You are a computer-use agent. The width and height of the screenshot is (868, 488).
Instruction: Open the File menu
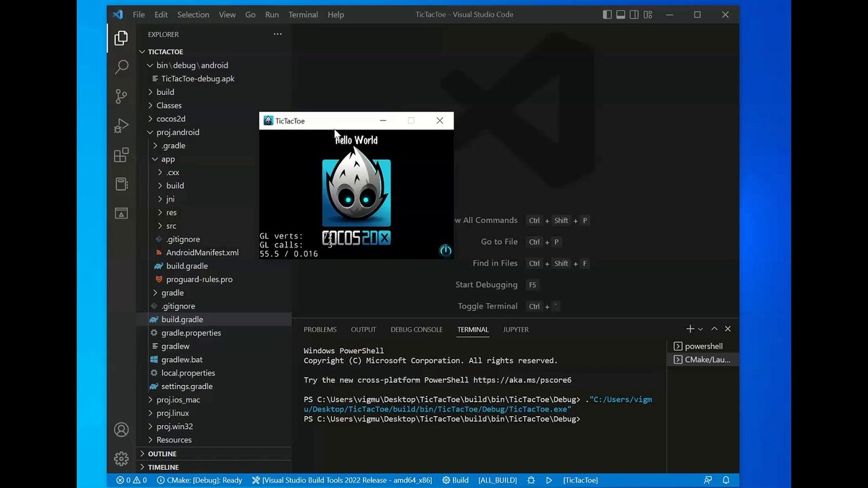tap(138, 14)
